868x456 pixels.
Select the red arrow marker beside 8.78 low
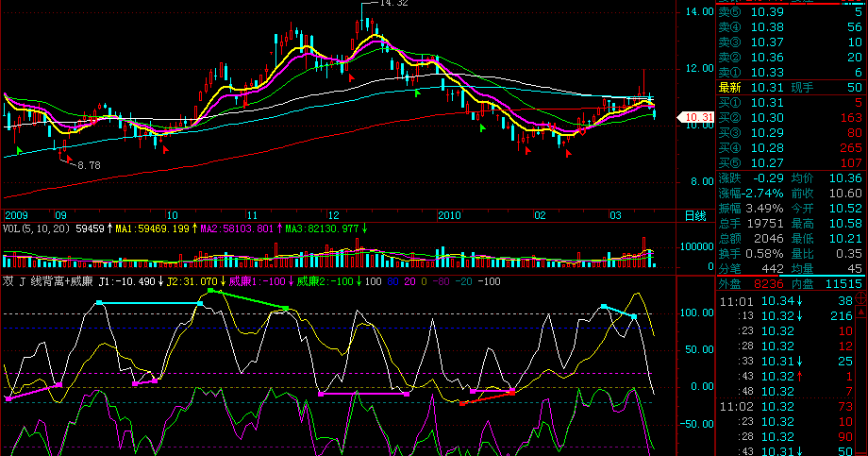tap(69, 159)
